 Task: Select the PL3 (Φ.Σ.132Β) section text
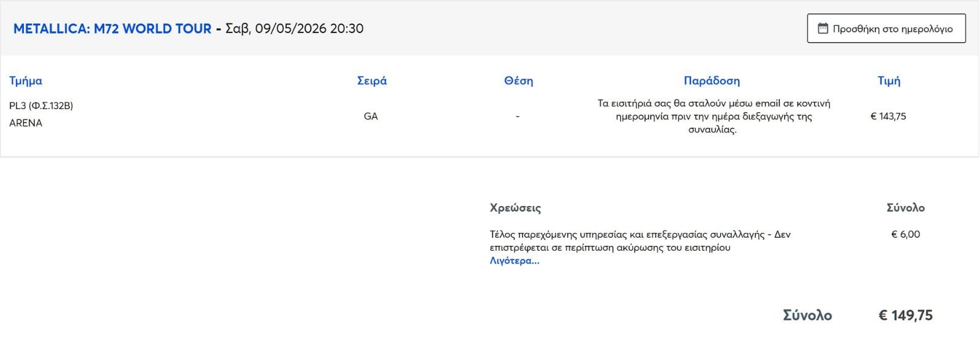pyautogui.click(x=41, y=105)
